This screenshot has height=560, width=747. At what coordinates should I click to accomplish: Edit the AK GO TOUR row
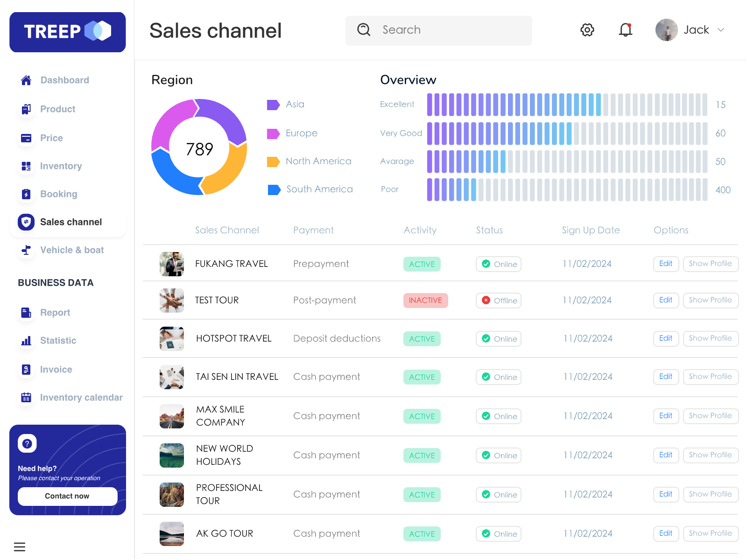coord(666,533)
